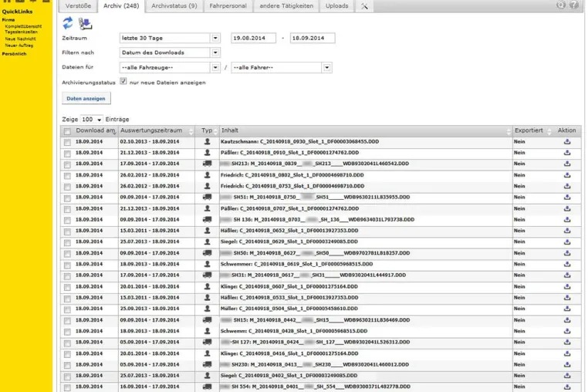The height and width of the screenshot is (392, 588).
Task: Click the start date field 19.08.2014
Action: (x=253, y=38)
